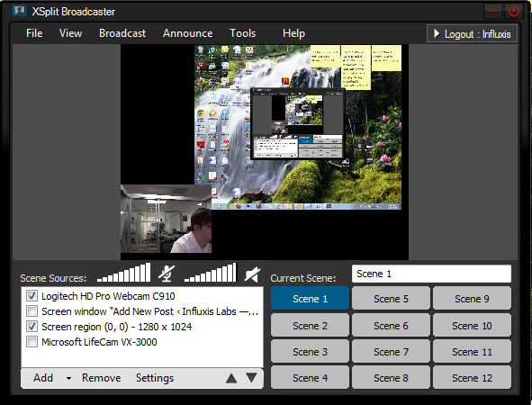Image resolution: width=532 pixels, height=405 pixels.
Task: Toggle the microphone mute icon
Action: click(167, 274)
